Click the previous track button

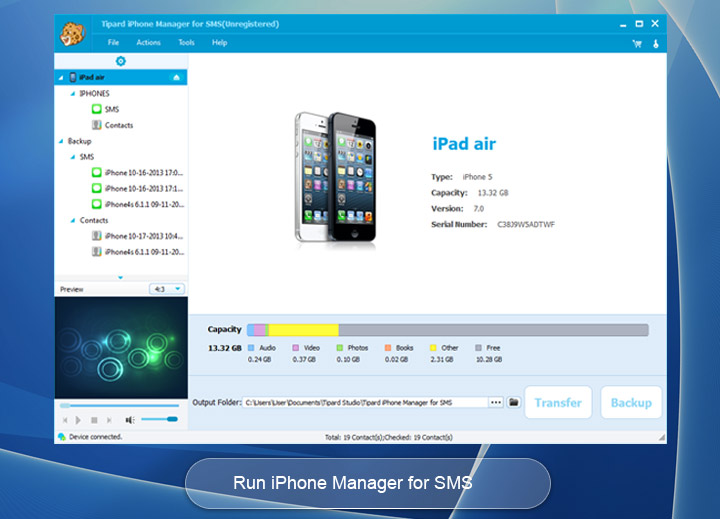pos(65,420)
